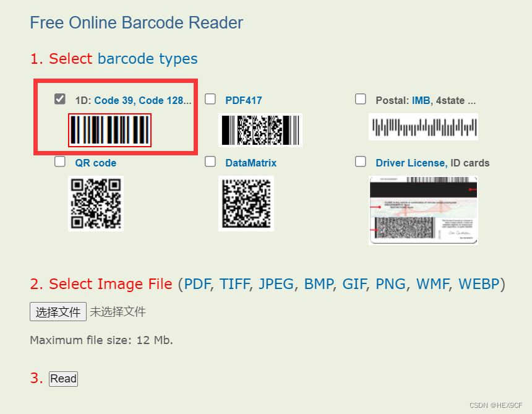Viewport: 532px width, 414px height.
Task: Click the 选择文件 file selection button
Action: pyautogui.click(x=58, y=311)
